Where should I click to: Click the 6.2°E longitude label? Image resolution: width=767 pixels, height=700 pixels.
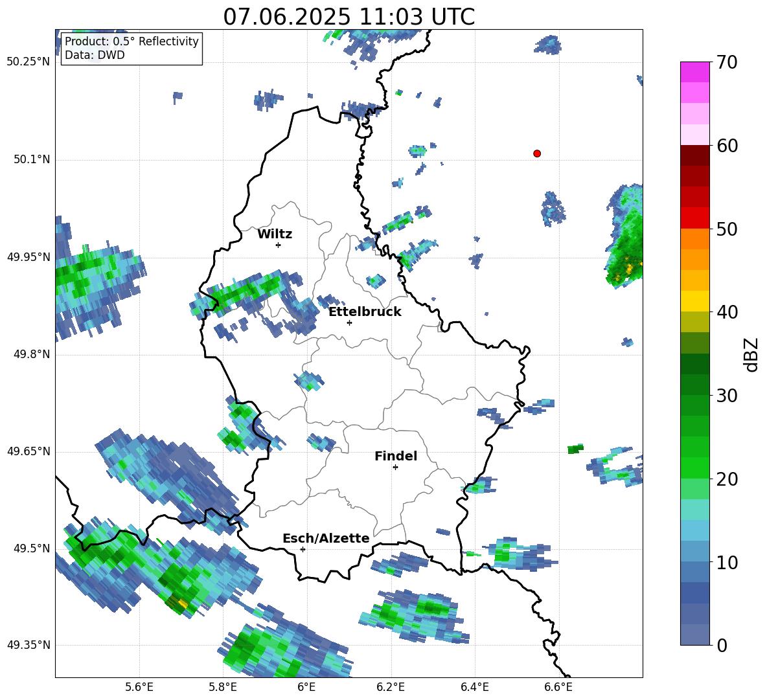(x=391, y=687)
